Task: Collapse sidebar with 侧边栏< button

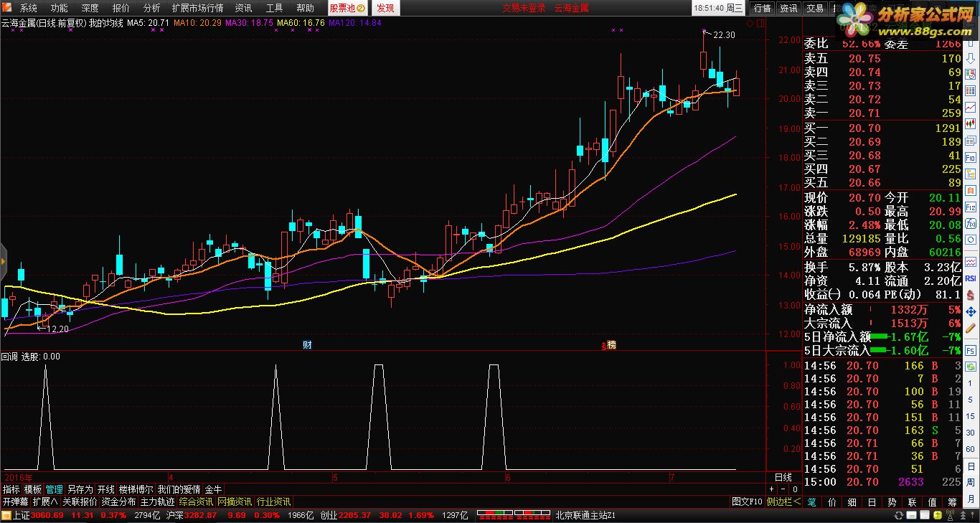Action: point(783,501)
